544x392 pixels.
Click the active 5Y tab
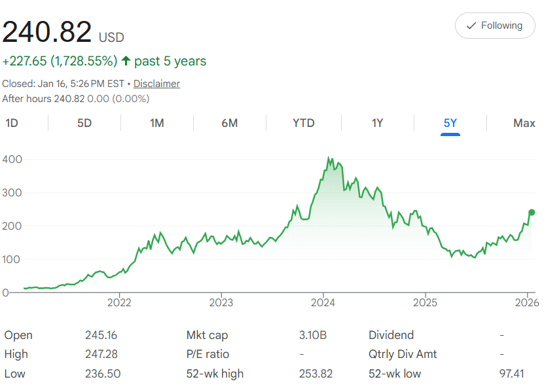click(450, 123)
